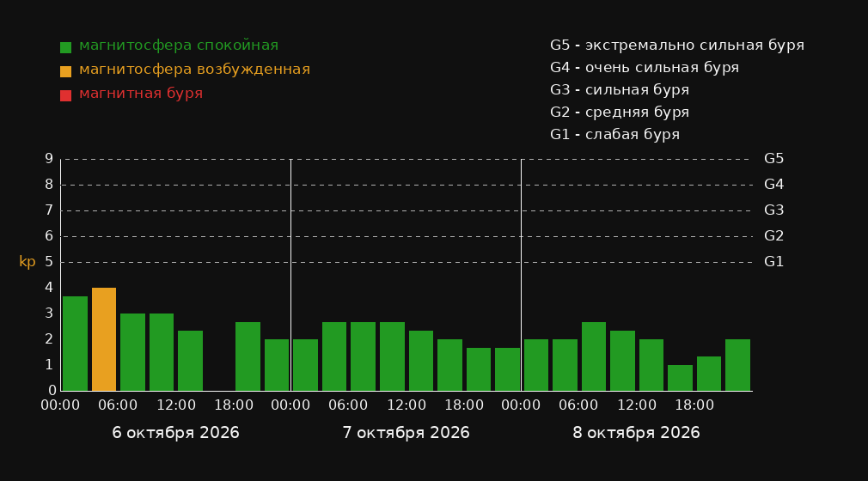
Task: Click the 06:00 time label above "8 октября 2026"
Action: click(578, 405)
